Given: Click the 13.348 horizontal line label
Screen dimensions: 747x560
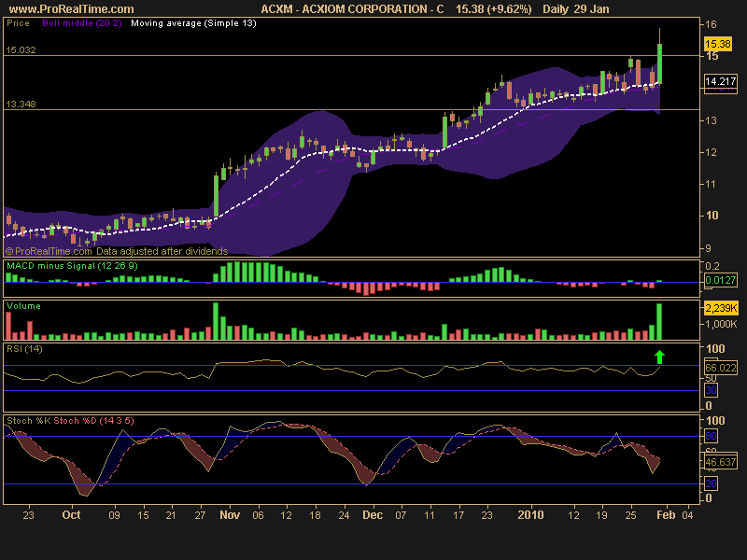Looking at the screenshot, I should point(21,105).
